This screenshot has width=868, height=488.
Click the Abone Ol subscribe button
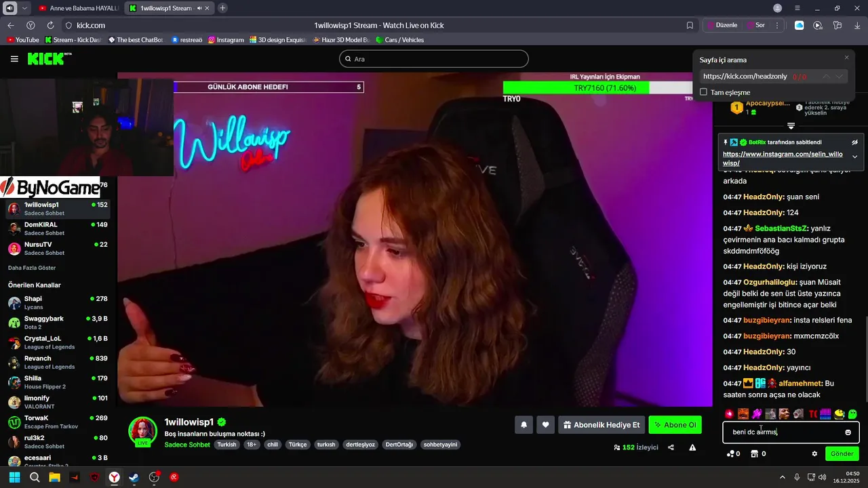pos(675,425)
